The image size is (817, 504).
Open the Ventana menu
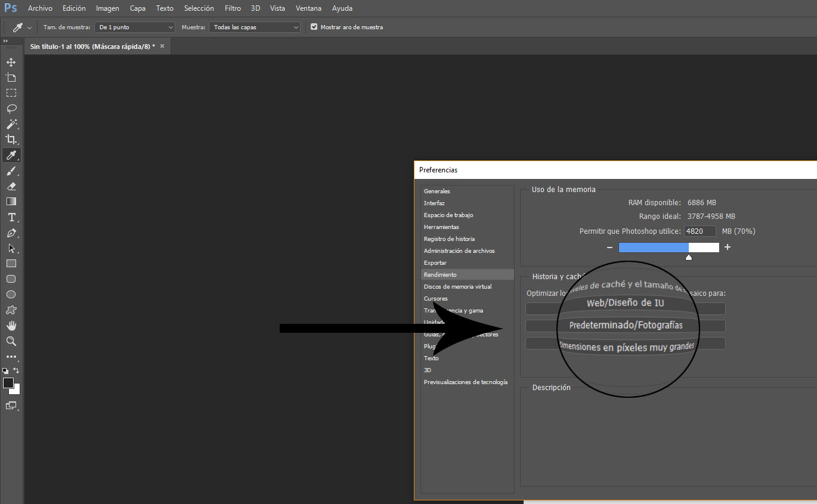pyautogui.click(x=308, y=8)
